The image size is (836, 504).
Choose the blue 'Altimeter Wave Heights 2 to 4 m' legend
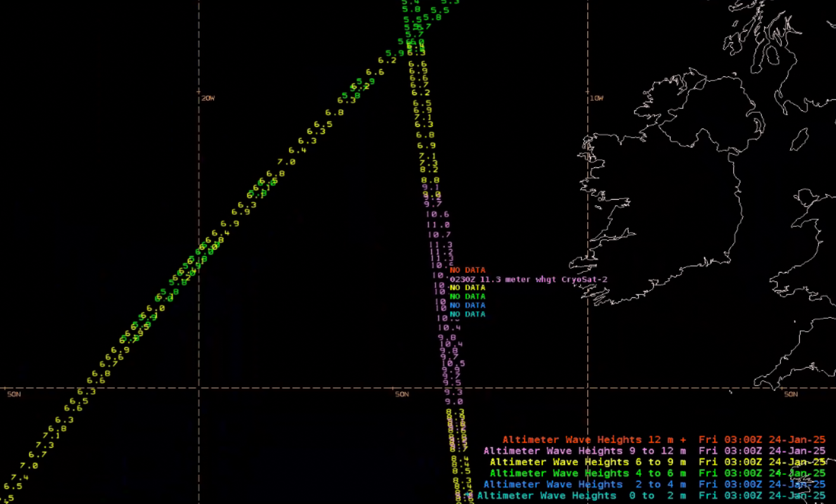[x=584, y=484]
